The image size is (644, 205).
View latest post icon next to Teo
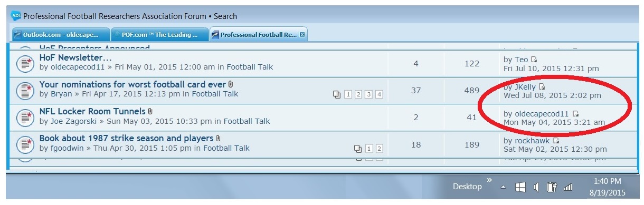[534, 60]
